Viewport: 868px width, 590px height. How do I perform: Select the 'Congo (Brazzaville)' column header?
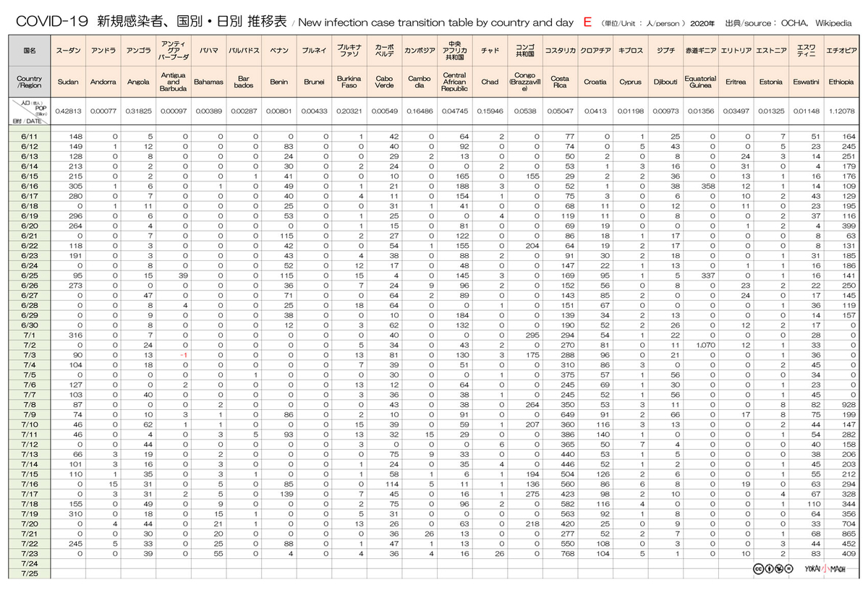(524, 82)
